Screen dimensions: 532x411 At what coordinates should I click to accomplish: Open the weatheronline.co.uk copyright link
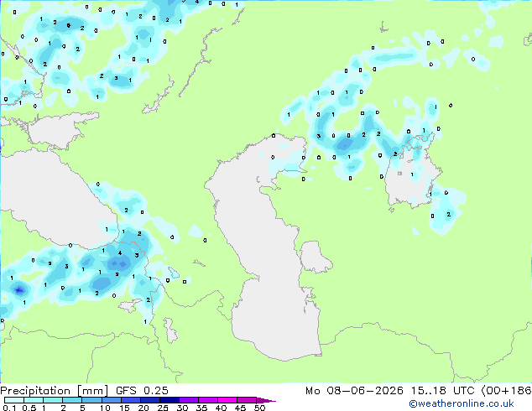(461, 403)
